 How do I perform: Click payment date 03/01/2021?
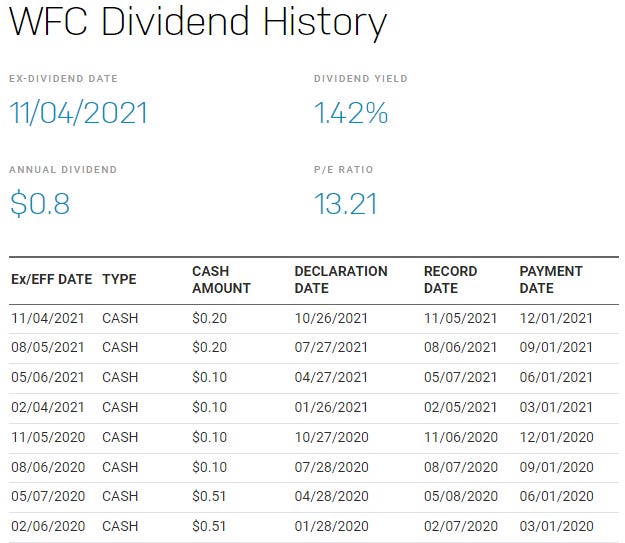click(556, 407)
